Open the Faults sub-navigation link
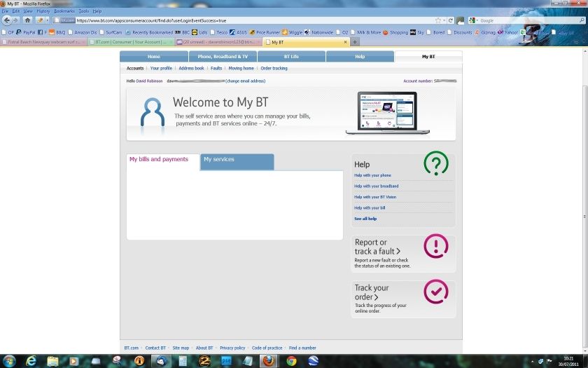 point(216,69)
